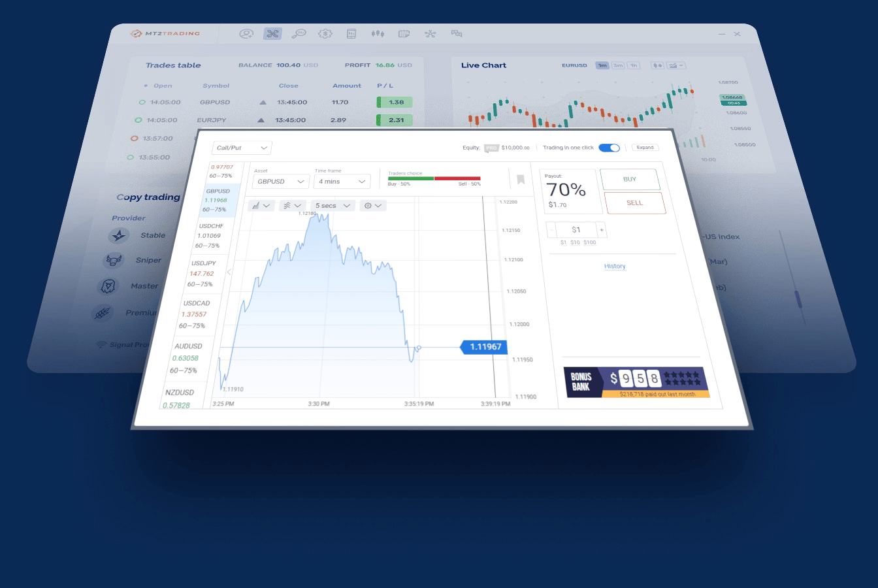Click the Signal Pro wifi icon
Image resolution: width=878 pixels, height=588 pixels.
[101, 344]
